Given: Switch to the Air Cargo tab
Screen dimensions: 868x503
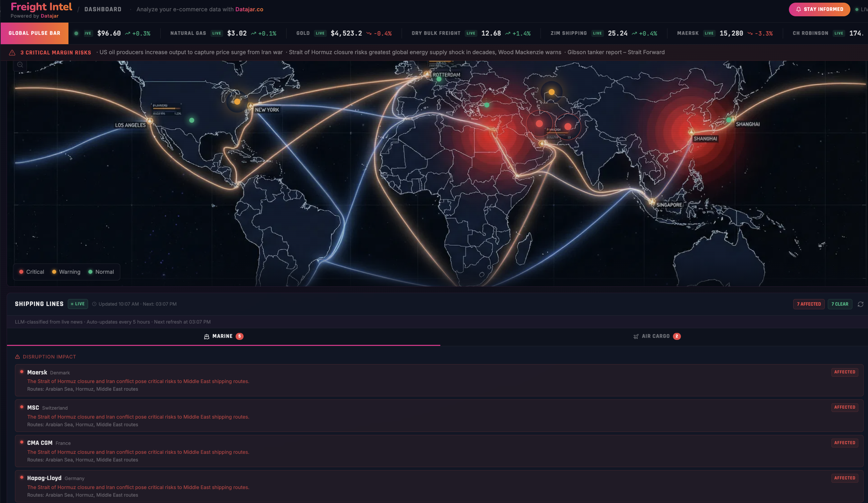Looking at the screenshot, I should pos(657,336).
